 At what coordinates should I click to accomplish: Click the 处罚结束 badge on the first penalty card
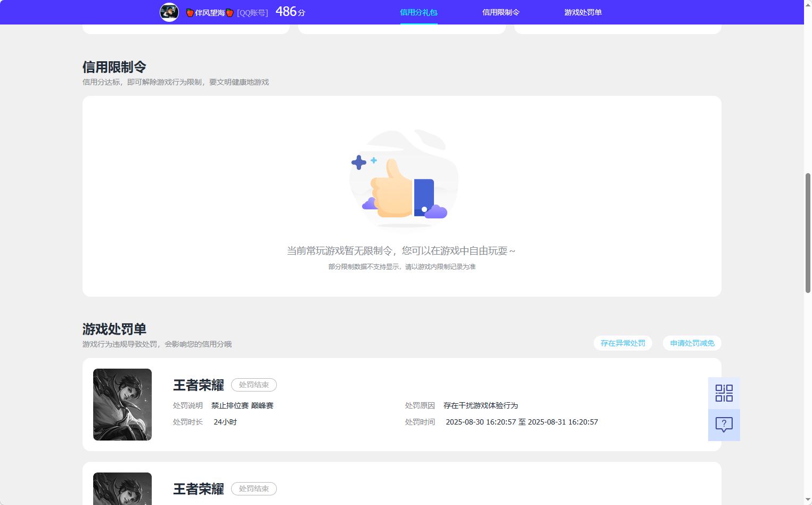pos(254,385)
